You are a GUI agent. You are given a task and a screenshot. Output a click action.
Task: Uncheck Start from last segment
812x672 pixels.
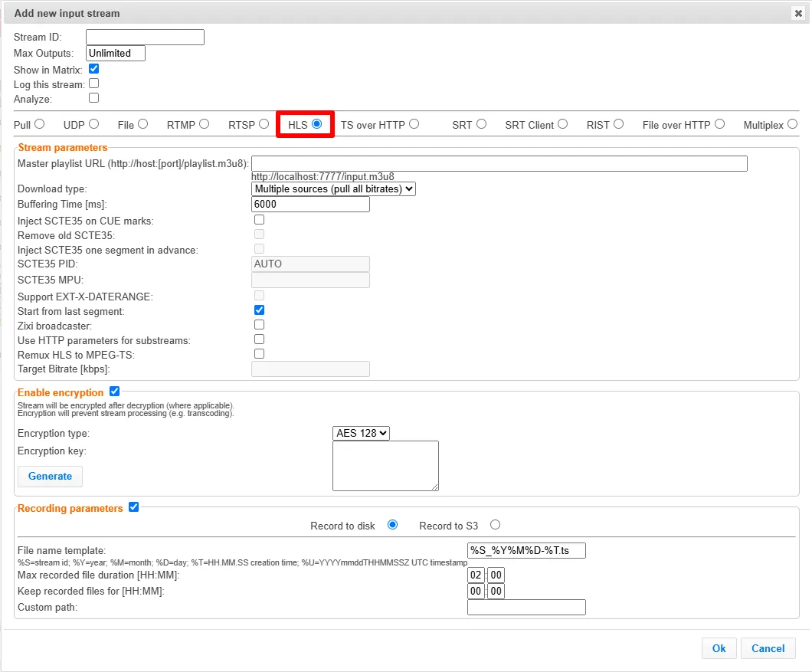(260, 310)
